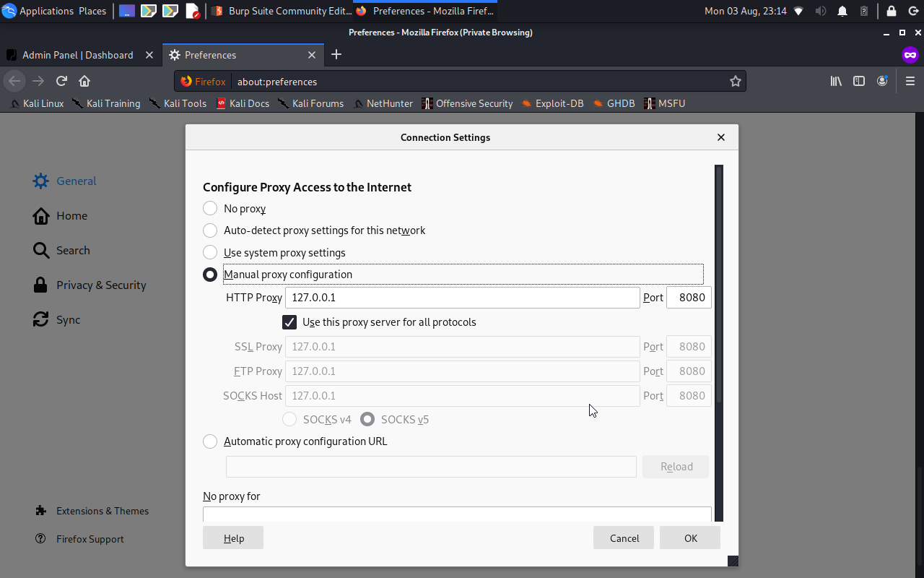Select the Home preferences section
The image size is (924, 578).
pos(71,215)
